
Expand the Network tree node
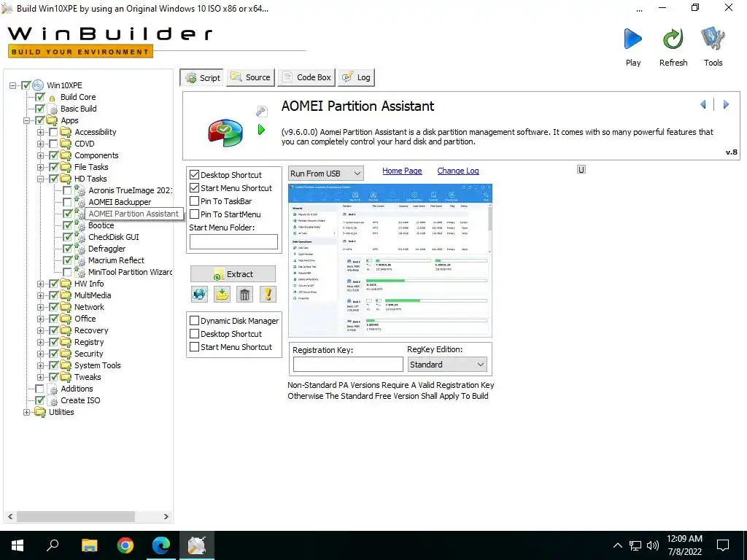(41, 307)
